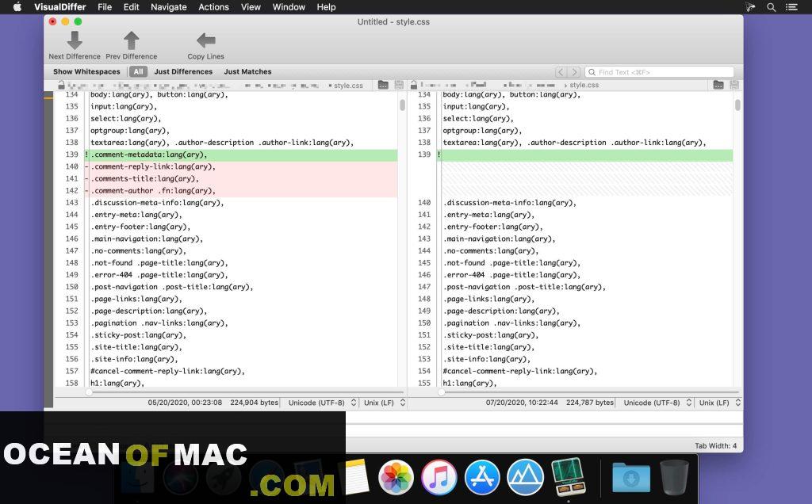Toggle lock icon on right file path
The width and height of the screenshot is (812, 504).
tap(414, 85)
